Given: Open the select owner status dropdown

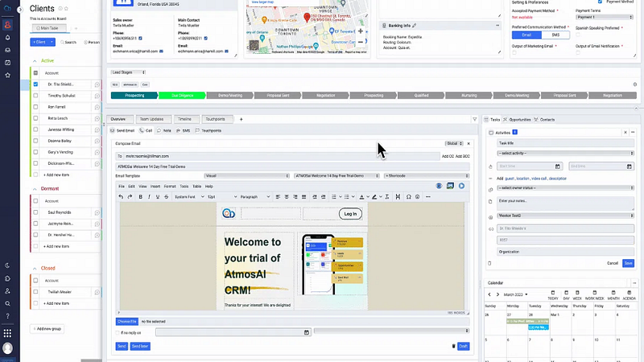Looking at the screenshot, I should (x=565, y=188).
